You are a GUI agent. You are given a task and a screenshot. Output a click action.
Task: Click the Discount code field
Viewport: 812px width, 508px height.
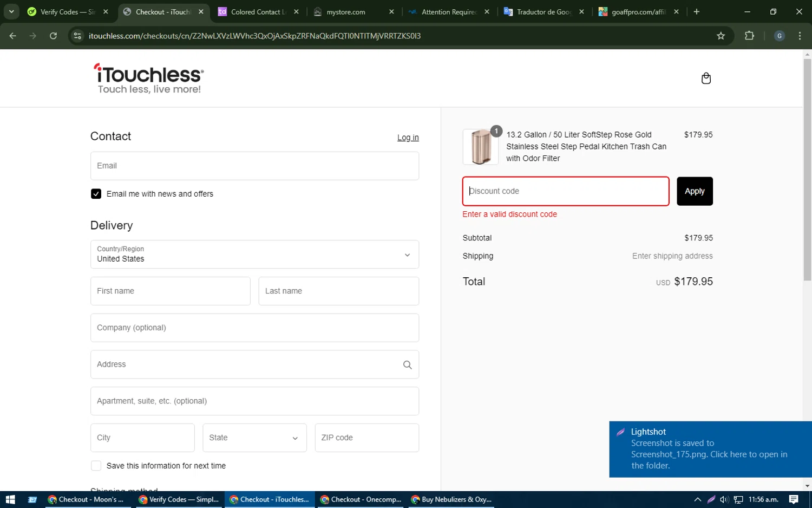(566, 191)
